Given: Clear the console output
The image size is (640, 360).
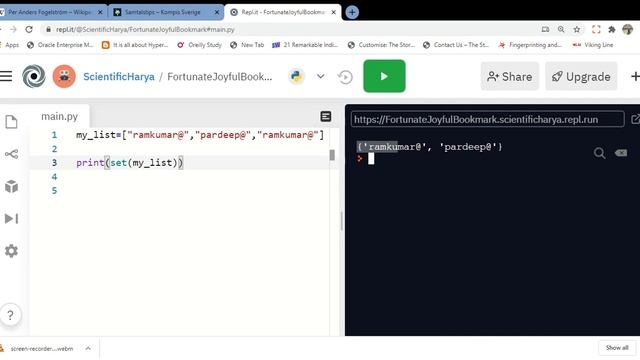Looking at the screenshot, I should [x=621, y=153].
